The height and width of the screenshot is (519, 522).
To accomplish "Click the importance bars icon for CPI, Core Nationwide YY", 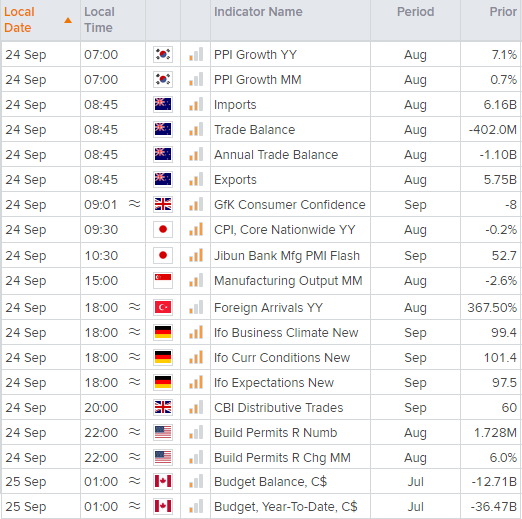I will point(196,229).
